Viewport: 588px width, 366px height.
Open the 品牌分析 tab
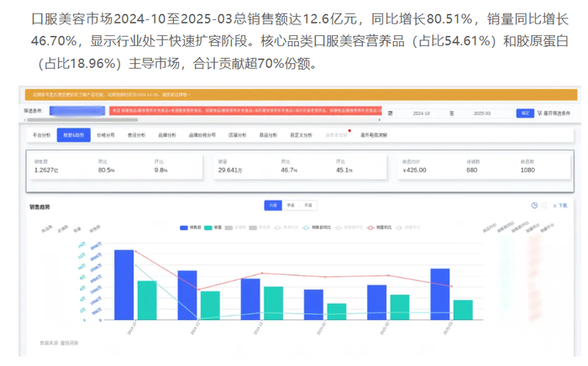coord(167,135)
